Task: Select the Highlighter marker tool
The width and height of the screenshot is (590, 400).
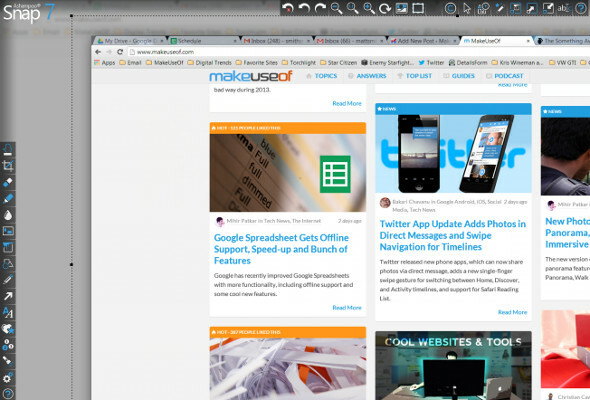Action: [8, 198]
